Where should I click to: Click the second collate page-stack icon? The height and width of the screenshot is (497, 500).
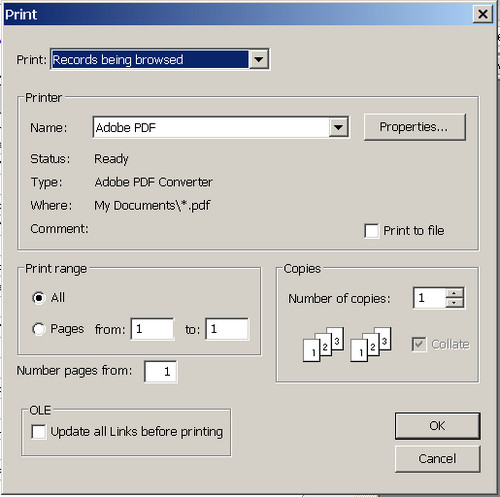coord(371,345)
